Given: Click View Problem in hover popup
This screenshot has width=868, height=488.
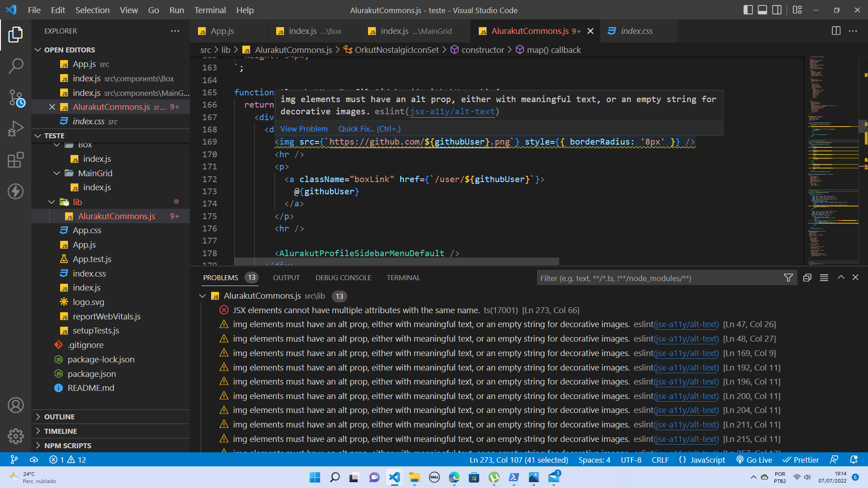Looking at the screenshot, I should click(x=304, y=129).
